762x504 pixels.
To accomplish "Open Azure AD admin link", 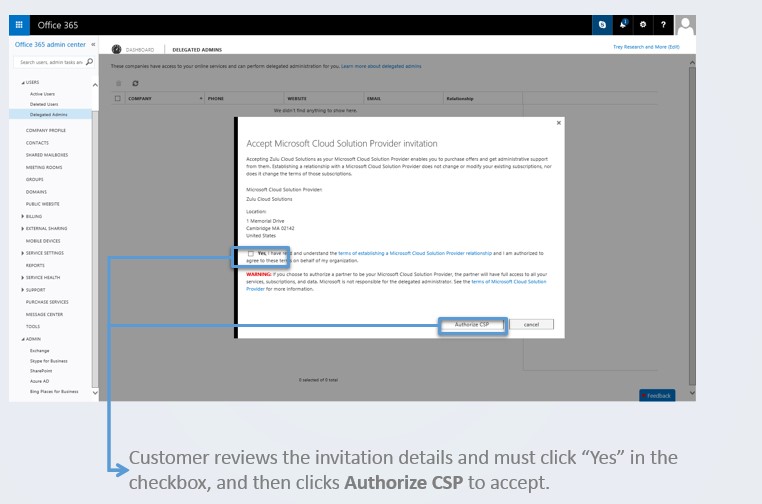I will (39, 381).
